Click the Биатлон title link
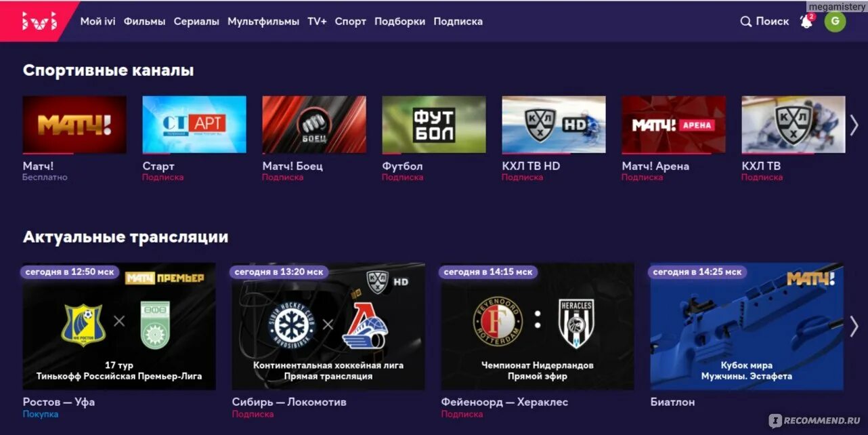This screenshot has height=435, width=868. click(x=672, y=402)
